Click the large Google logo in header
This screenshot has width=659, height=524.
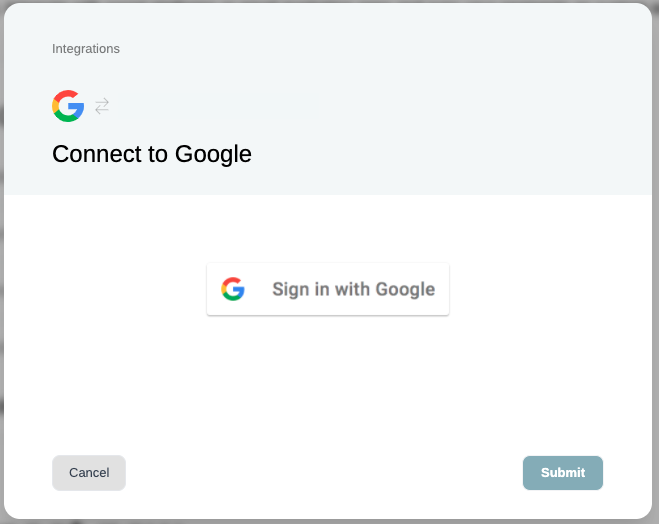coord(68,106)
